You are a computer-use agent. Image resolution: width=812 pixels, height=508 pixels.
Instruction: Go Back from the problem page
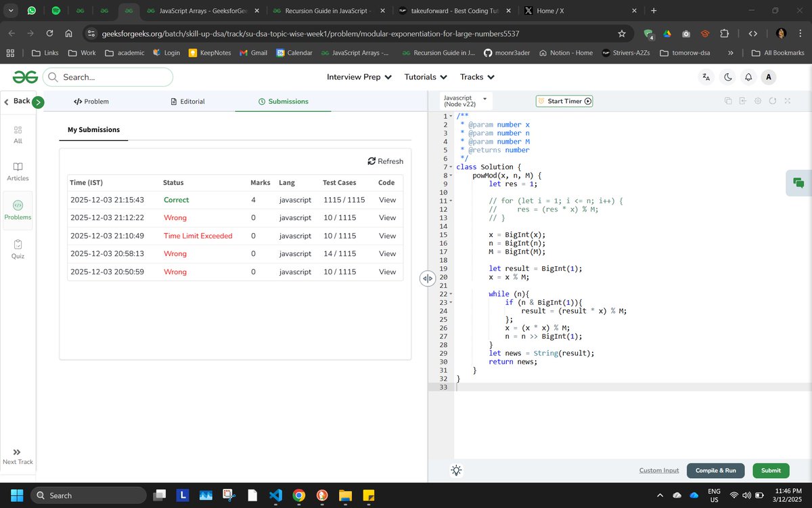(17, 101)
